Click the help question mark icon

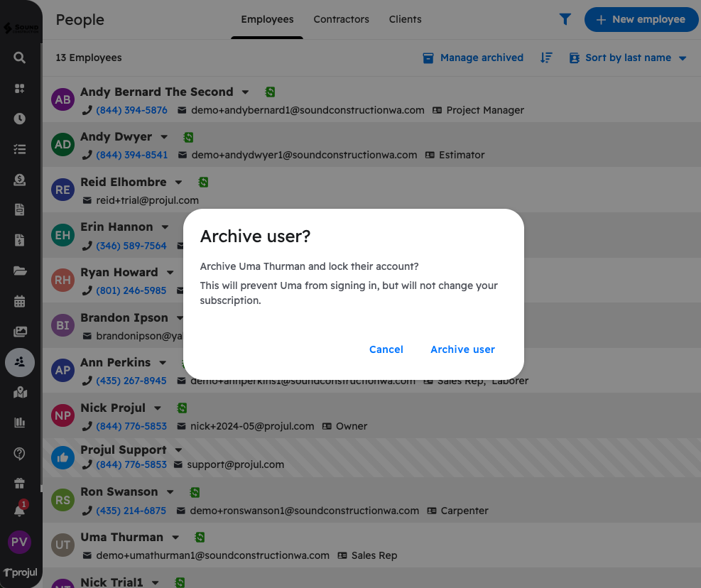click(x=20, y=453)
